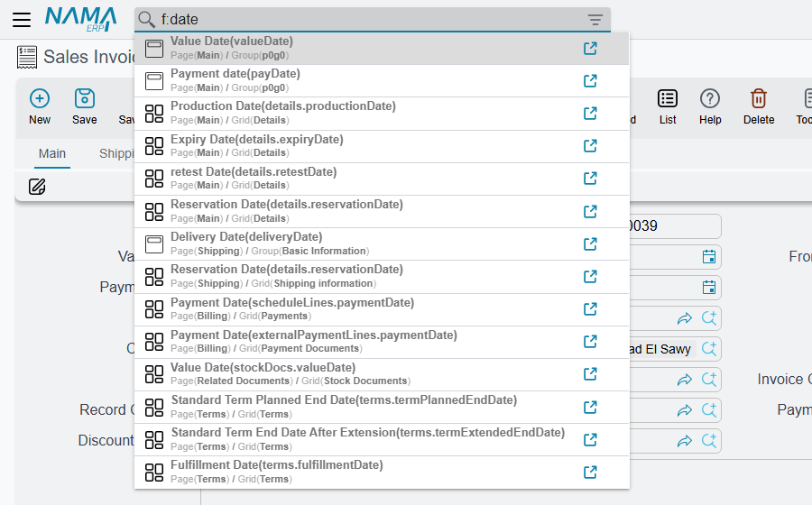Select Value Date(valueDate) result

382,48
